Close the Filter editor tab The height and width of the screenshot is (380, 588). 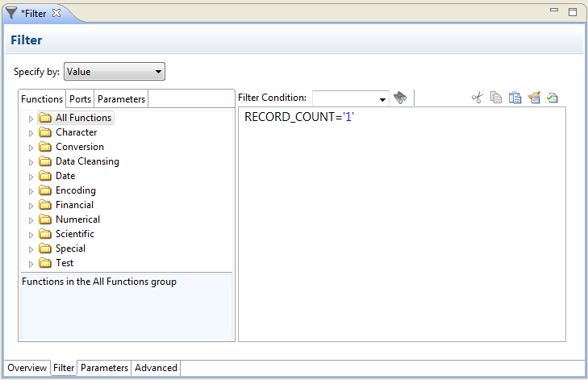pos(56,13)
